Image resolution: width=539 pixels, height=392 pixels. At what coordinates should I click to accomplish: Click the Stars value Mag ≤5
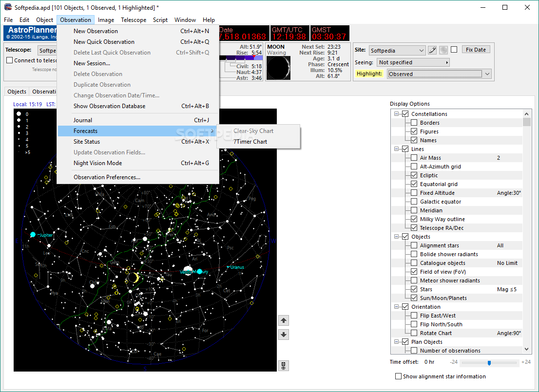507,289
